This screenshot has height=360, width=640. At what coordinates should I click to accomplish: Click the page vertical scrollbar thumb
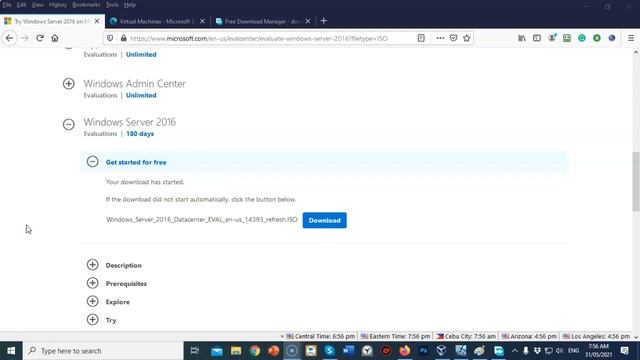click(636, 181)
